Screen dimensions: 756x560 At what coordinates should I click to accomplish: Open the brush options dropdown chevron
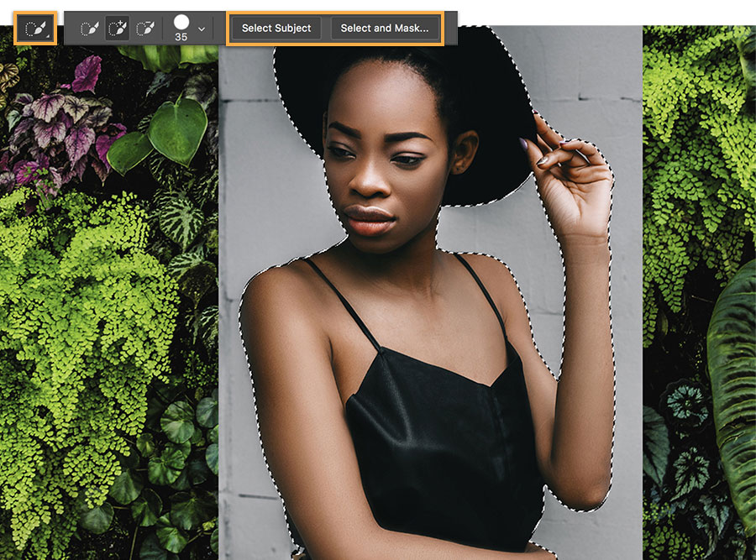(x=202, y=29)
